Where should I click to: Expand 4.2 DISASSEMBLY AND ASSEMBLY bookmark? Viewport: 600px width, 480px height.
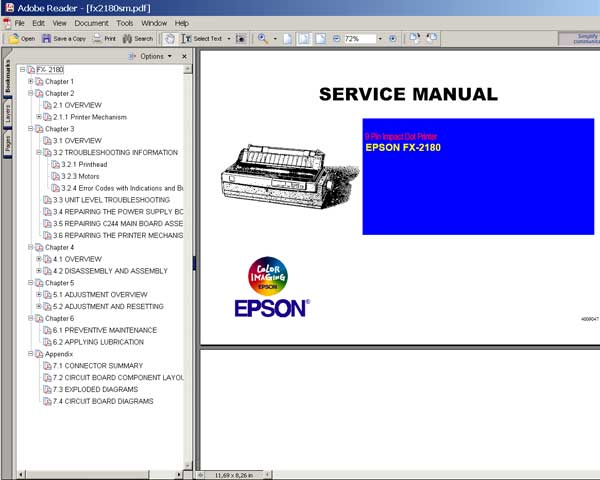pos(39,271)
